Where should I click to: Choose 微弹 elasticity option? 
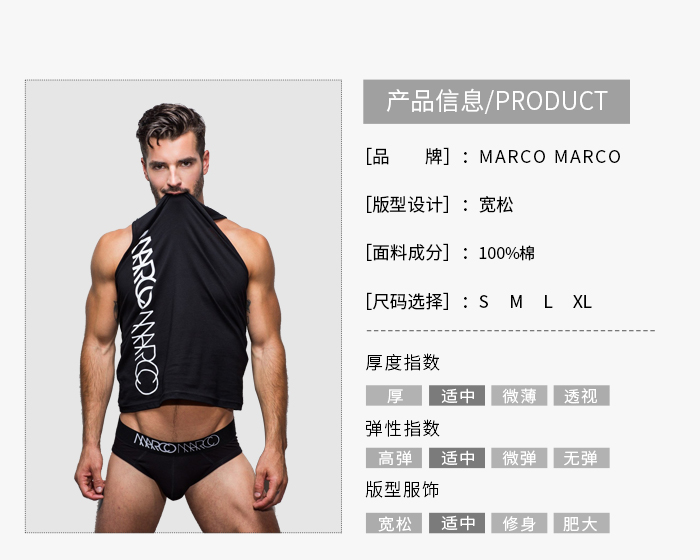519,458
